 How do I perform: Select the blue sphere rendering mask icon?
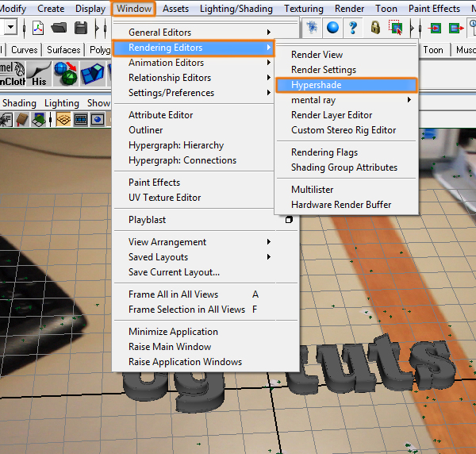[332, 28]
